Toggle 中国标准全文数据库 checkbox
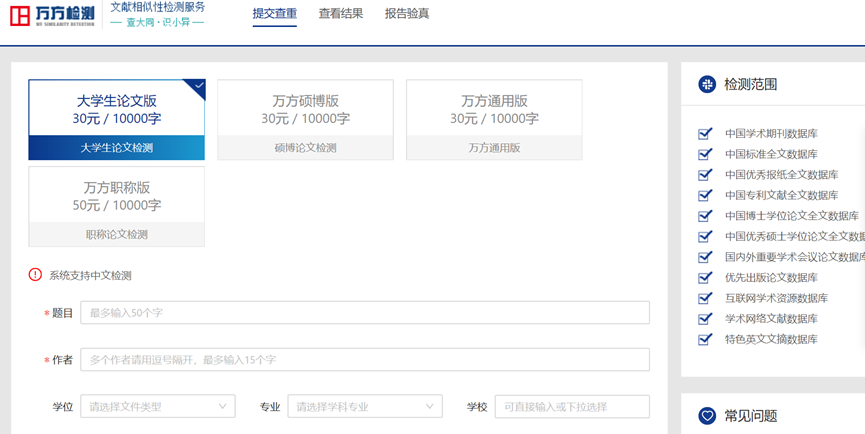Screen dimensions: 865x434 [x=704, y=154]
